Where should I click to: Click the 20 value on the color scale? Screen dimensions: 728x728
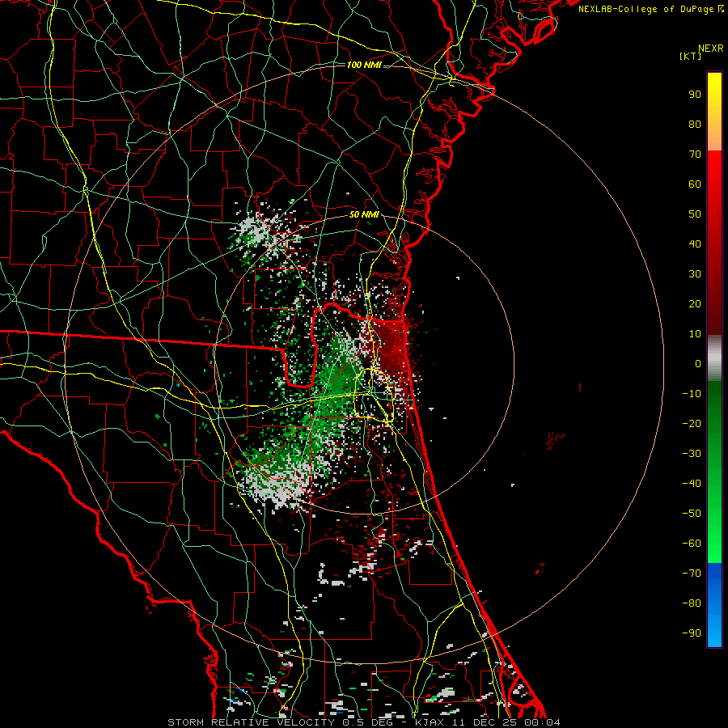(695, 304)
